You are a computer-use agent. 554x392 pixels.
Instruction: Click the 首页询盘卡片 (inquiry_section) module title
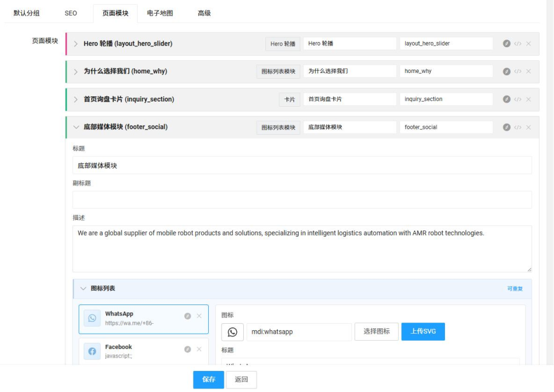[x=129, y=99]
